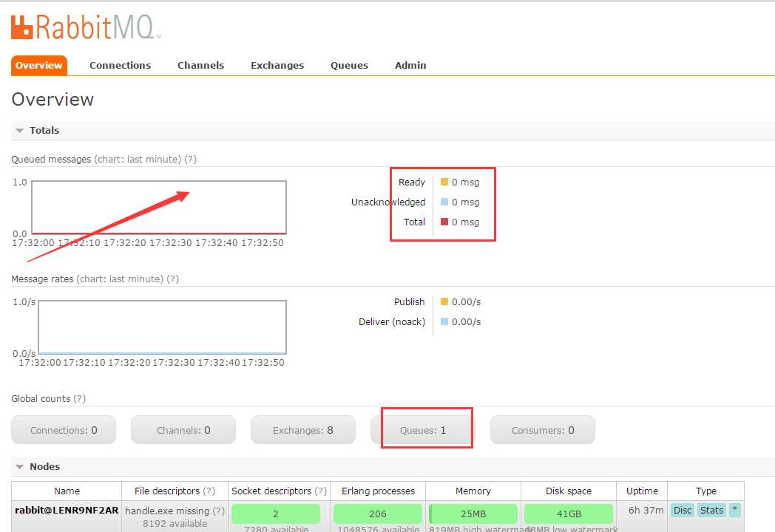This screenshot has height=532, width=775.
Task: Click the Erlang processes 206 bar
Action: click(x=378, y=514)
